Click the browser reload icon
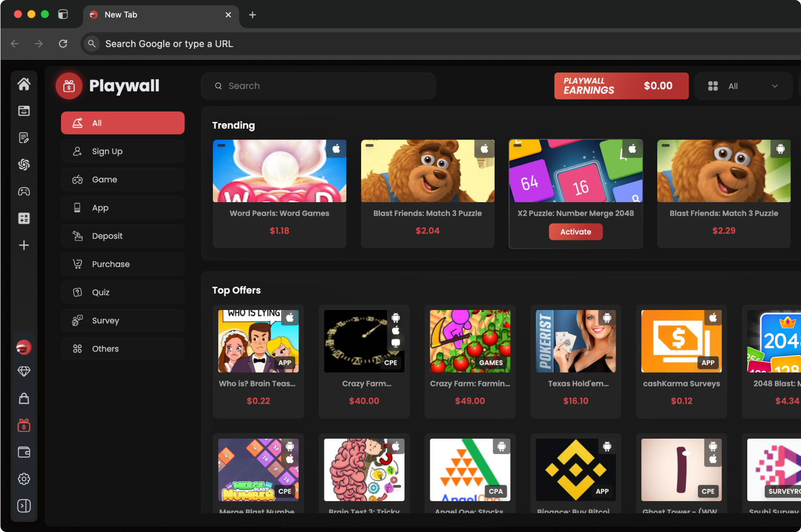Viewport: 801px width, 532px height. (63, 44)
